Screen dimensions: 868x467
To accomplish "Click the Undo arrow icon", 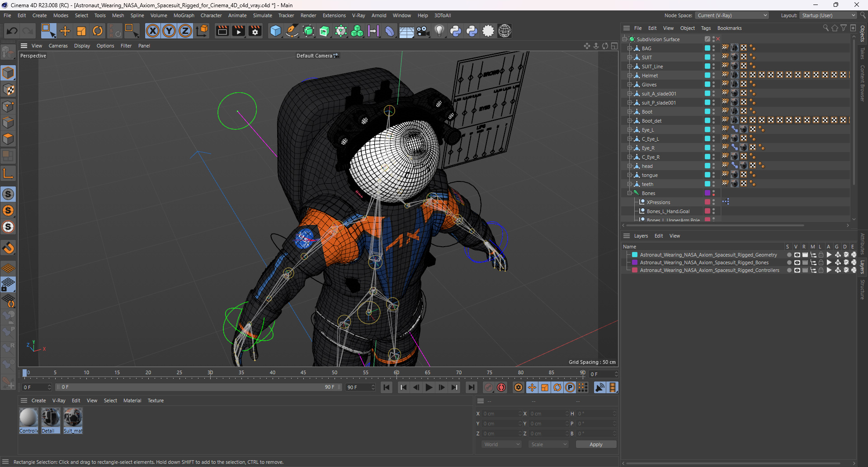I will (x=12, y=31).
